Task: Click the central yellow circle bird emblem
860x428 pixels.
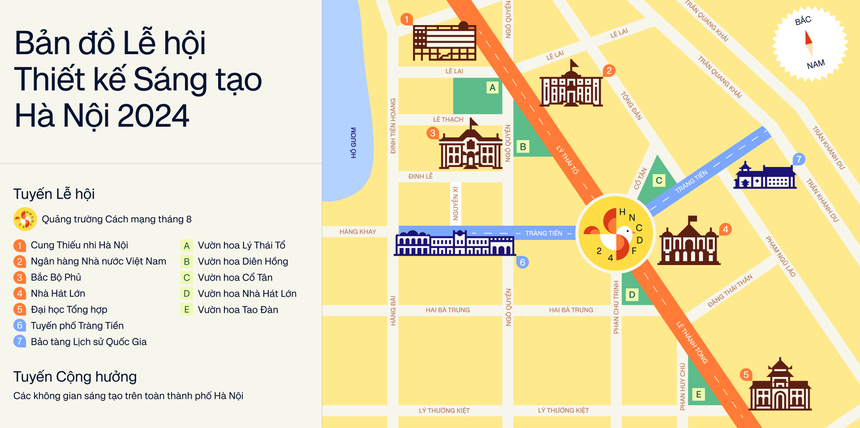Action: [616, 232]
